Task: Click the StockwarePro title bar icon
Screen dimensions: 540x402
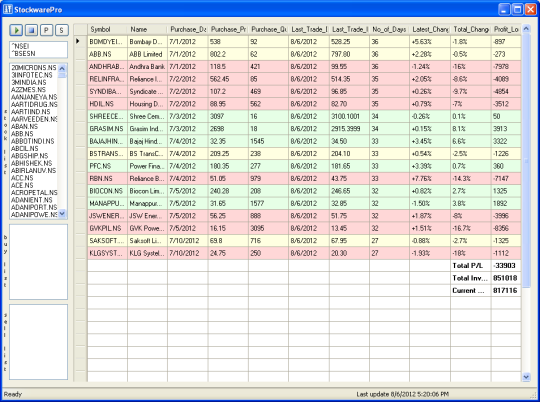Action: point(8,9)
